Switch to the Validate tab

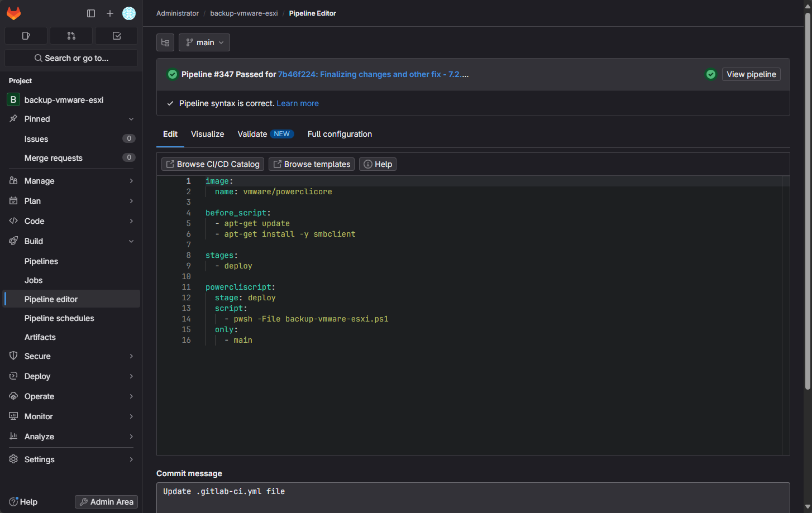point(252,134)
